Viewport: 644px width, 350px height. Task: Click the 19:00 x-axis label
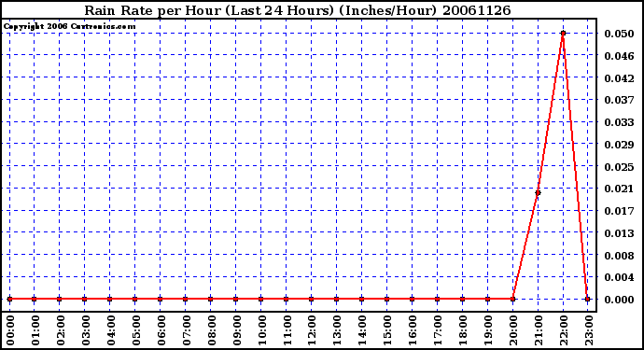(x=488, y=330)
